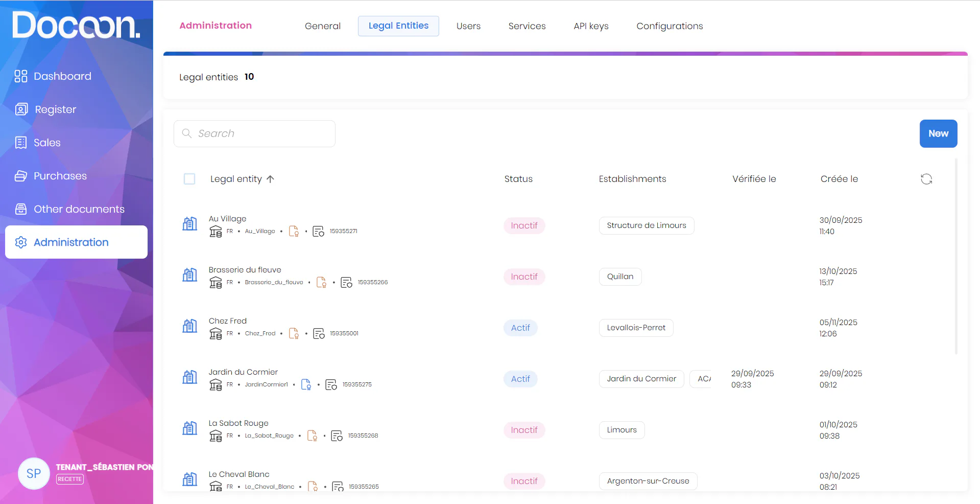Click the Docoon logo

[x=76, y=26]
